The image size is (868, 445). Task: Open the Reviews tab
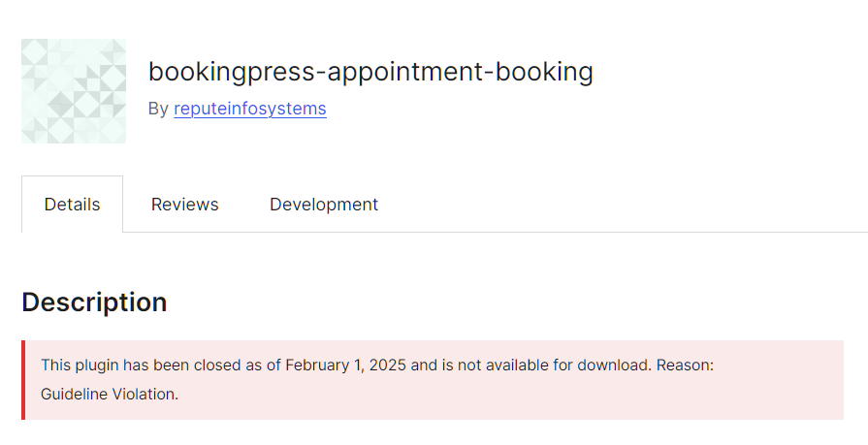point(184,205)
